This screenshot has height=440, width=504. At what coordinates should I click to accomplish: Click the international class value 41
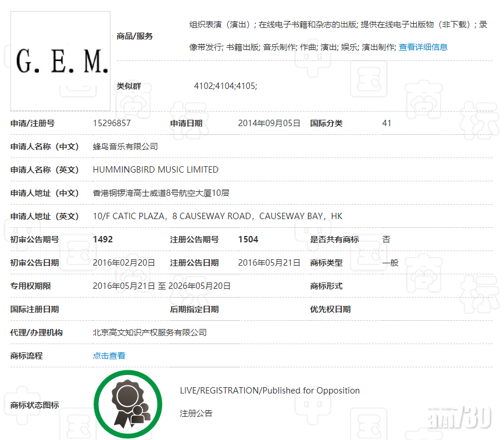(x=387, y=123)
